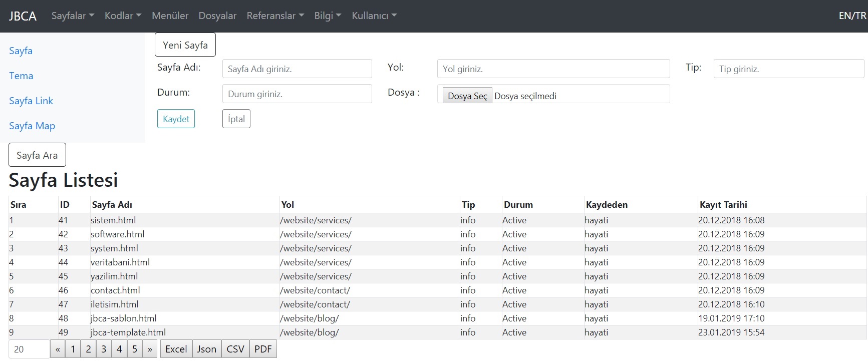Open the Sayfalar dropdown menu
The image size is (868, 363).
[x=72, y=16]
